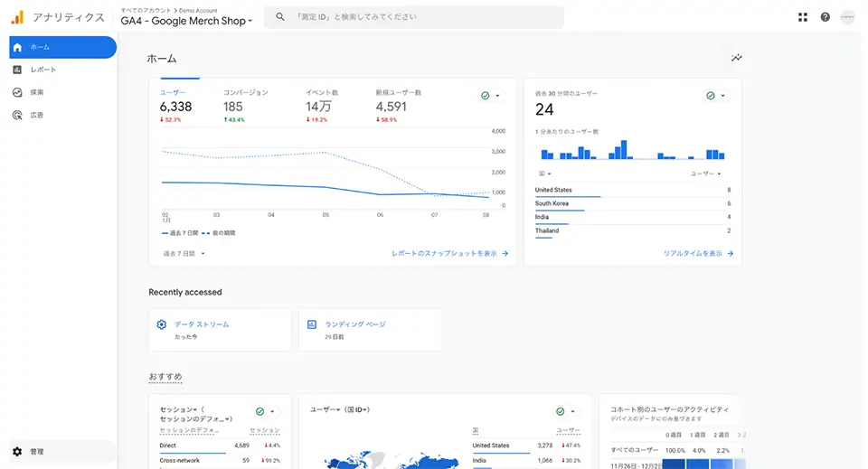The height and width of the screenshot is (469, 868).
Task: Click the Thailand row
Action: tap(633, 231)
